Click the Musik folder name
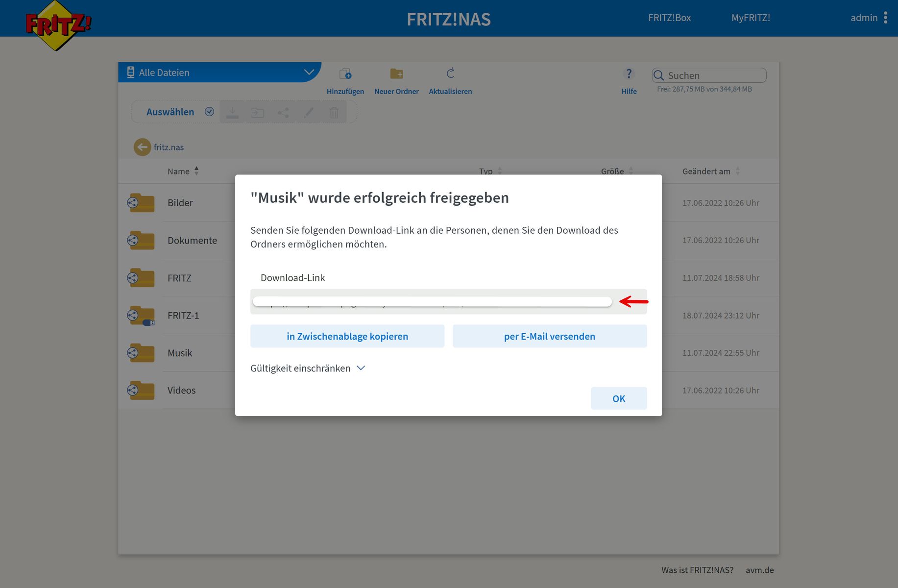 [180, 353]
